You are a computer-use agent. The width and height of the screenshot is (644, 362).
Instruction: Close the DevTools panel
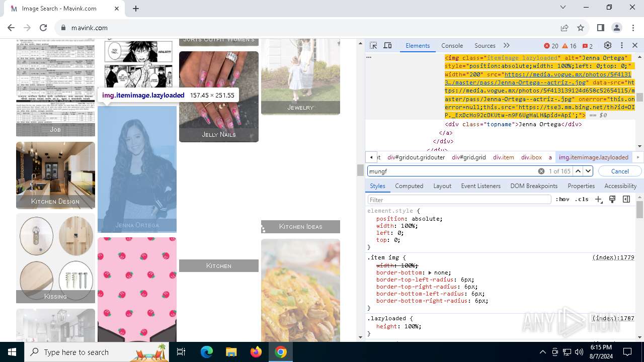click(635, 45)
